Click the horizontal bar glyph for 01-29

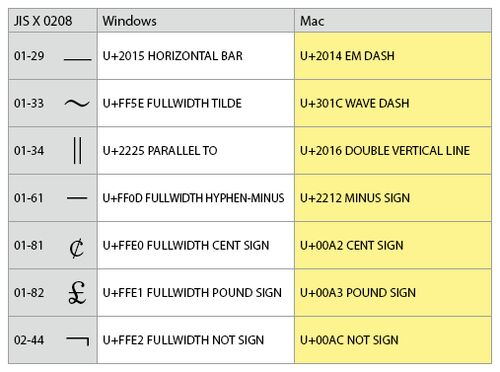[77, 60]
